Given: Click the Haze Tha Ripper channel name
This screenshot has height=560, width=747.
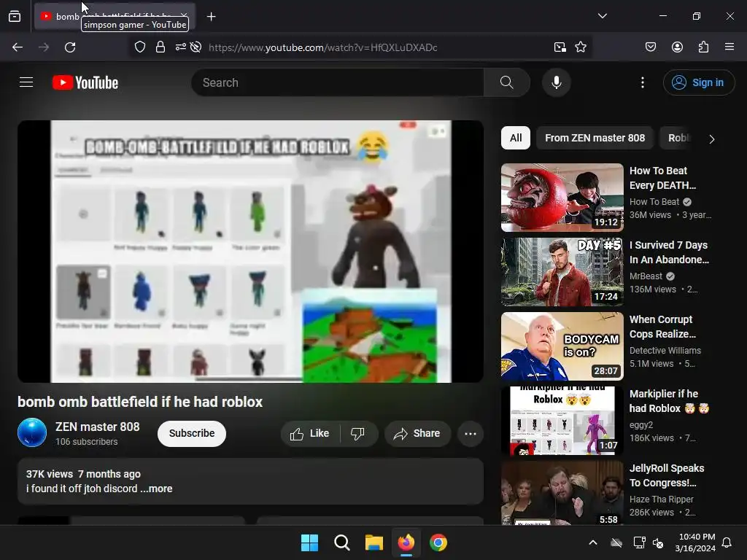Looking at the screenshot, I should (x=661, y=499).
